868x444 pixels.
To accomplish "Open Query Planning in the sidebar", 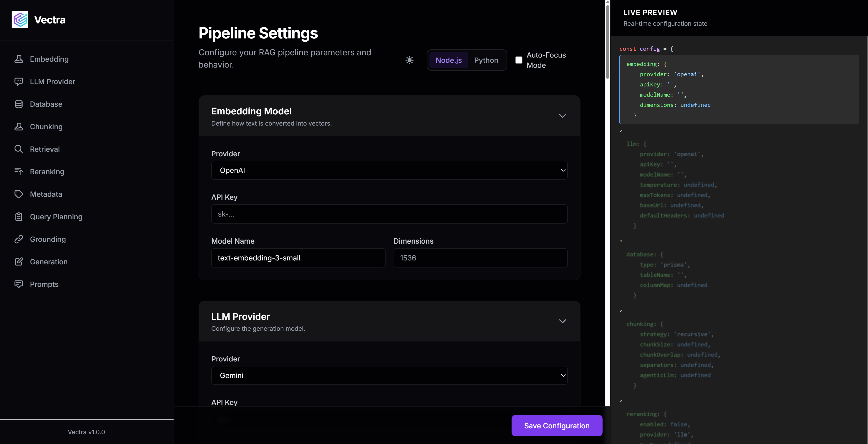I will pos(56,217).
